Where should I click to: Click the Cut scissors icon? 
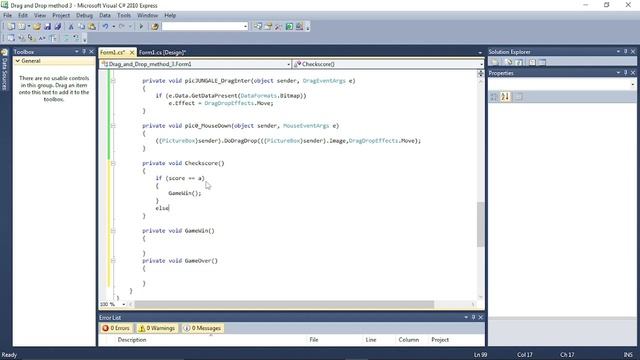(x=71, y=27)
